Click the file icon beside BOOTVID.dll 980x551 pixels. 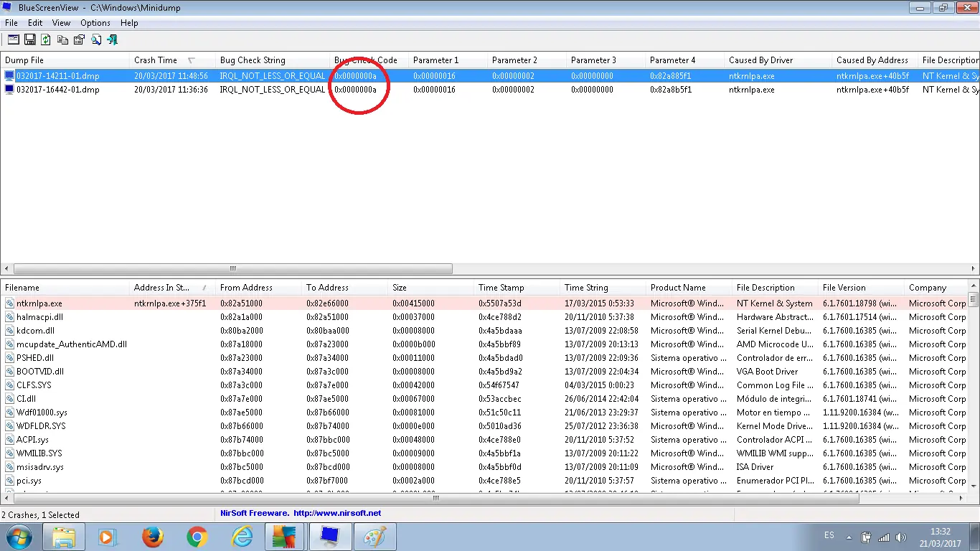click(x=9, y=372)
